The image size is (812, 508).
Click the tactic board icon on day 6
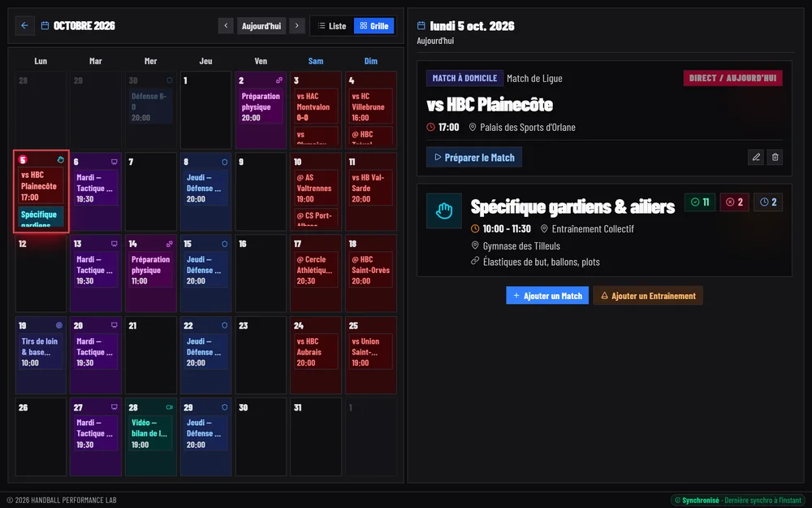tap(114, 163)
